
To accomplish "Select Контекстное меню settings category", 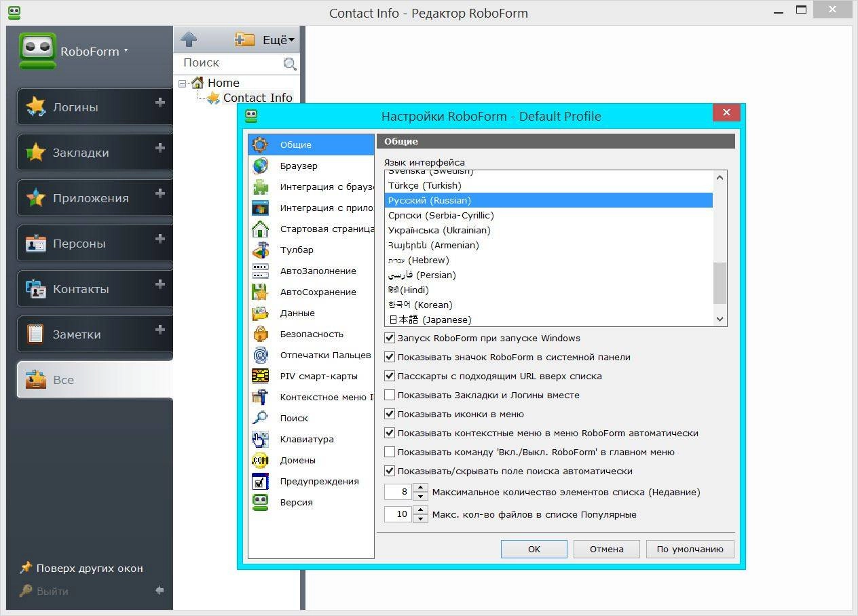I will (311, 397).
